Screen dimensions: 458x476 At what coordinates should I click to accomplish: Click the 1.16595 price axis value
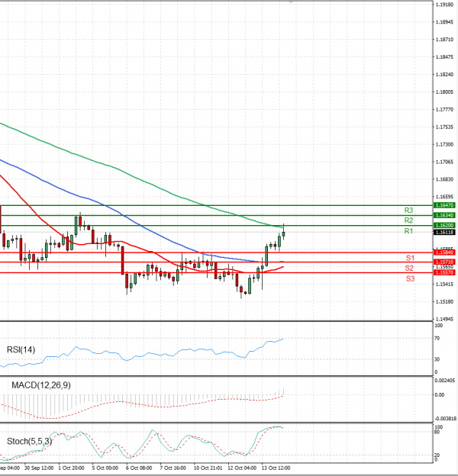(x=444, y=197)
